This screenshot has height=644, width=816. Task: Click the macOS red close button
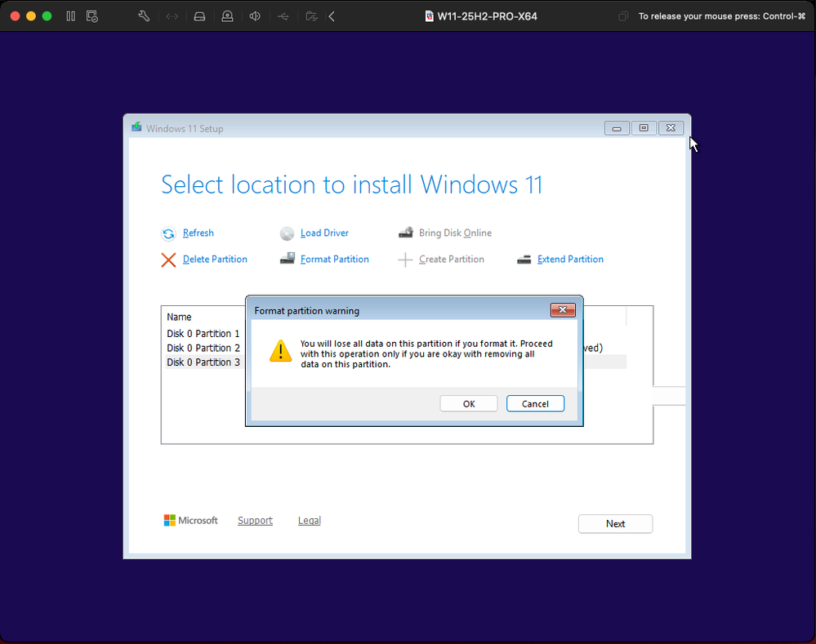(x=15, y=16)
